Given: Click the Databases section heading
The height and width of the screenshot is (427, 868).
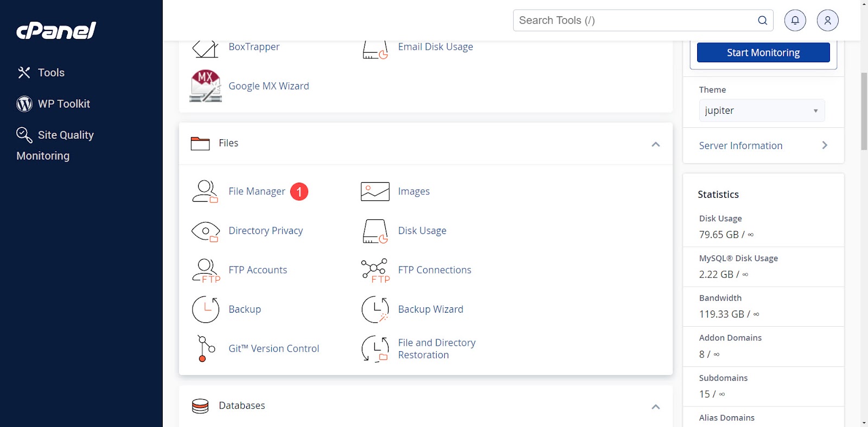Looking at the screenshot, I should [242, 406].
